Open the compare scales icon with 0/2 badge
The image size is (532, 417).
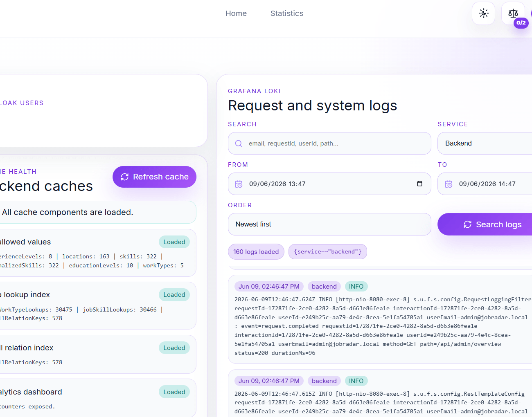coord(513,13)
